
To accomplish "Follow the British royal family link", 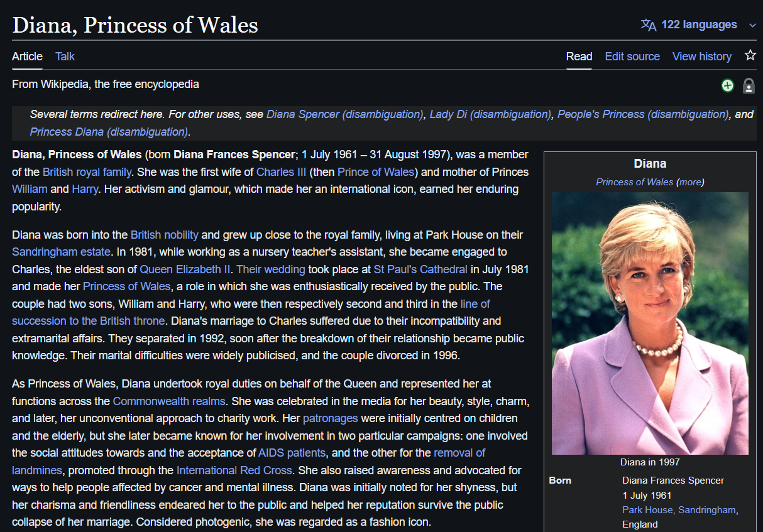I will pos(87,172).
